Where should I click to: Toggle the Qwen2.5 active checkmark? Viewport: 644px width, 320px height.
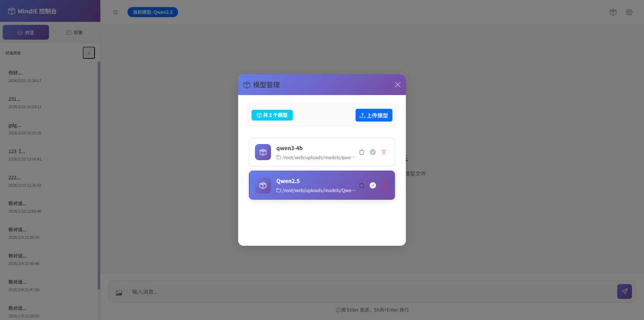pyautogui.click(x=373, y=185)
